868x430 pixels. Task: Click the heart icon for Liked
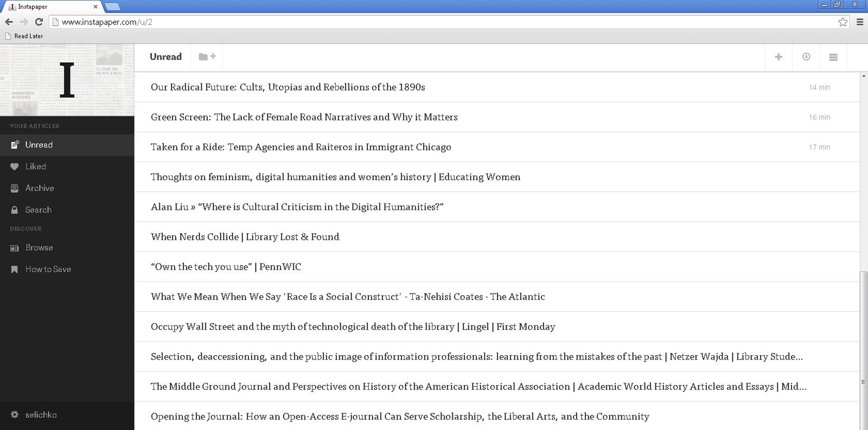[15, 167]
